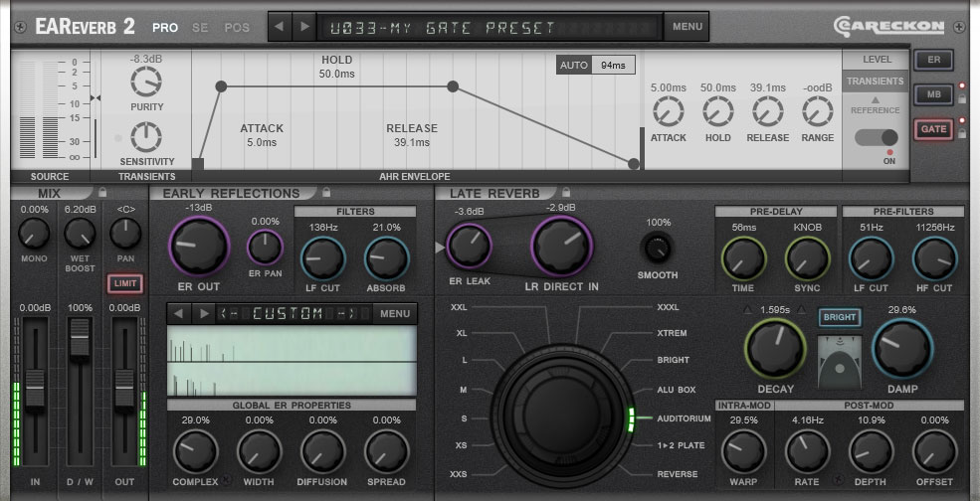Click the Early Reflections lock icon
The image size is (980, 501).
tap(326, 192)
